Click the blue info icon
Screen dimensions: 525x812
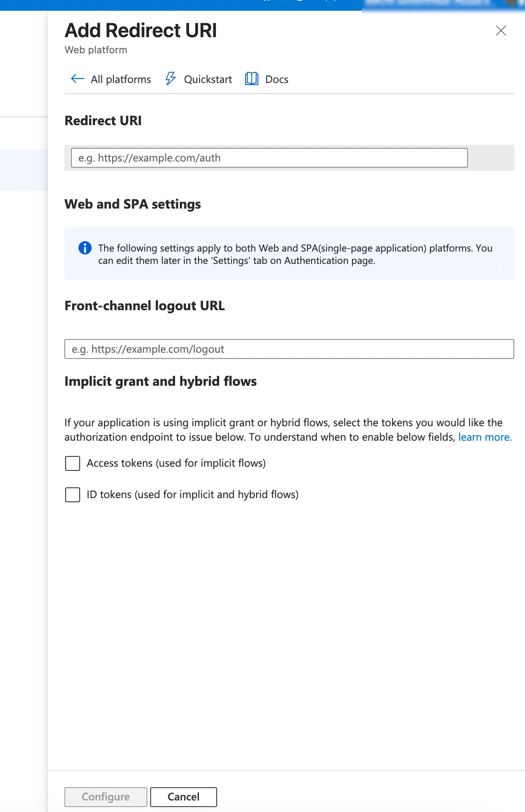pos(85,248)
